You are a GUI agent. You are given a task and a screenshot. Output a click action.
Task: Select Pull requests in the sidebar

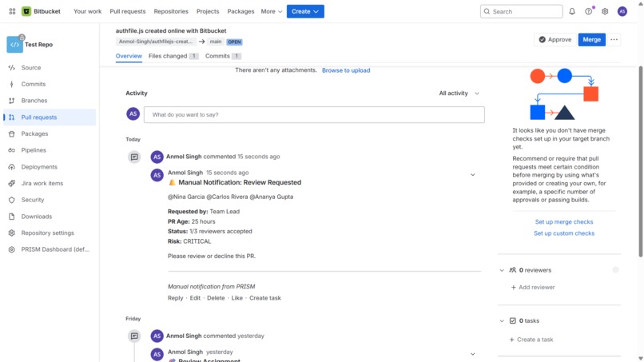(50, 117)
